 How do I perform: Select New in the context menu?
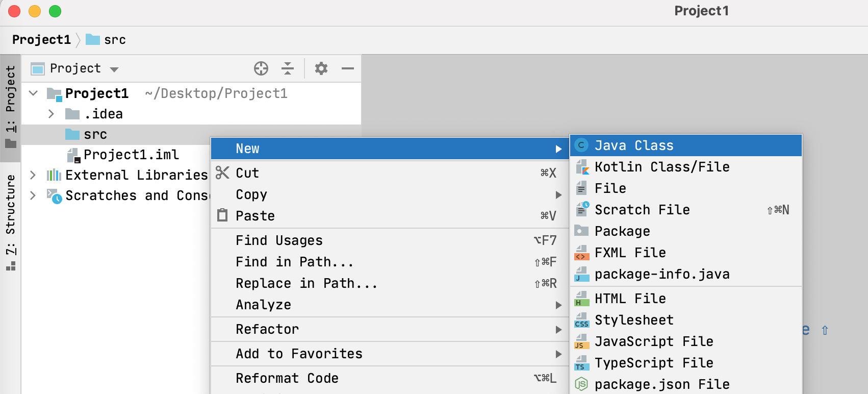click(x=390, y=149)
